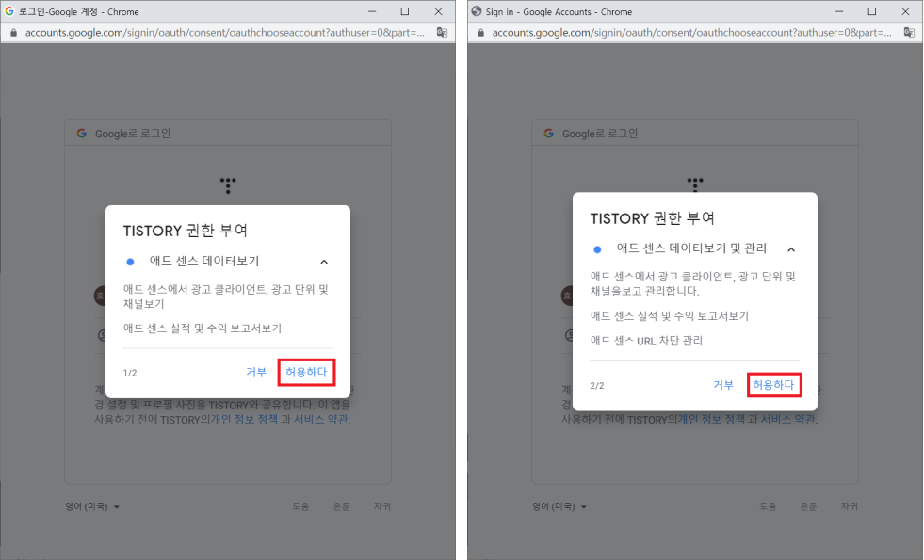
Task: Select text 애드 센스 실적 및 수익 보고서보기 in left dialog
Action: click(203, 328)
